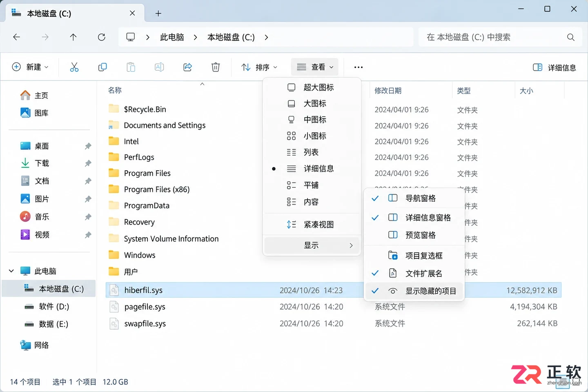The width and height of the screenshot is (588, 392).
Task: Click the Cut scissors icon in toolbar
Action: point(74,67)
